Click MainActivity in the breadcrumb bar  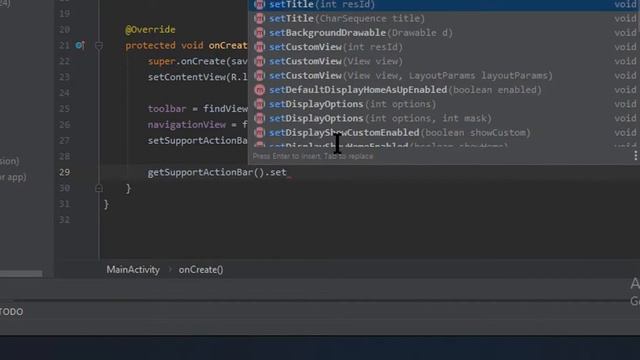[133, 270]
